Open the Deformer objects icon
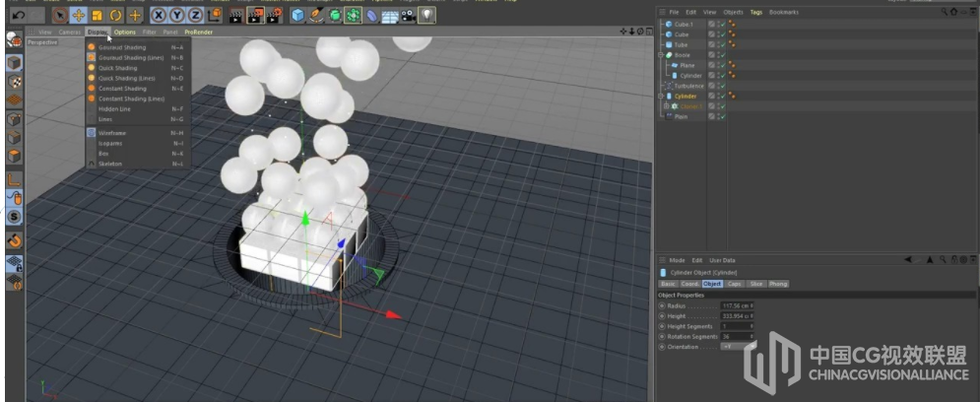Image resolution: width=980 pixels, height=402 pixels. pos(372,15)
